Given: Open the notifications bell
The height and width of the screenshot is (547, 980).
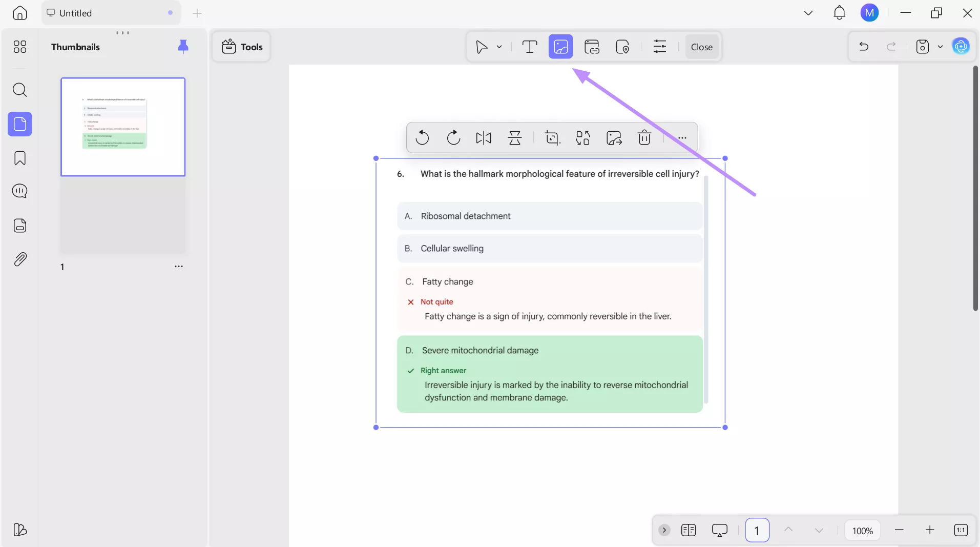Looking at the screenshot, I should point(839,13).
